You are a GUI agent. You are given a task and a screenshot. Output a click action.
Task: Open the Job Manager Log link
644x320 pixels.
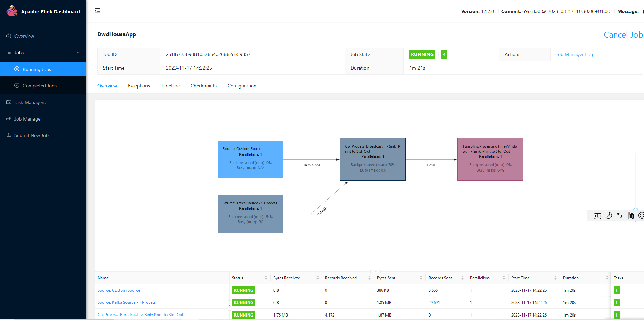click(574, 54)
